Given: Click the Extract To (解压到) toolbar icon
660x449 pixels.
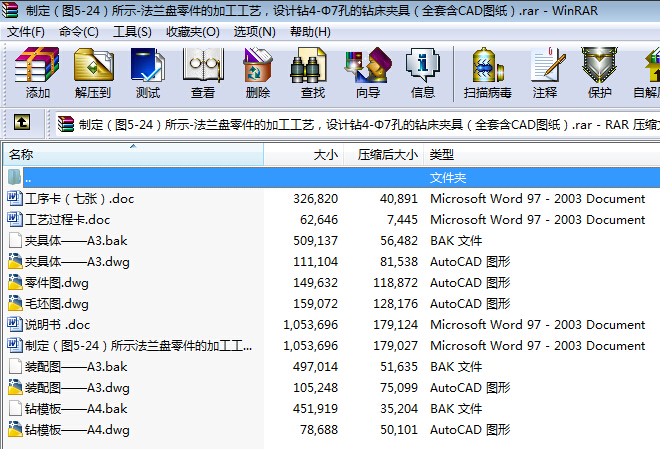Looking at the screenshot, I should [x=93, y=65].
